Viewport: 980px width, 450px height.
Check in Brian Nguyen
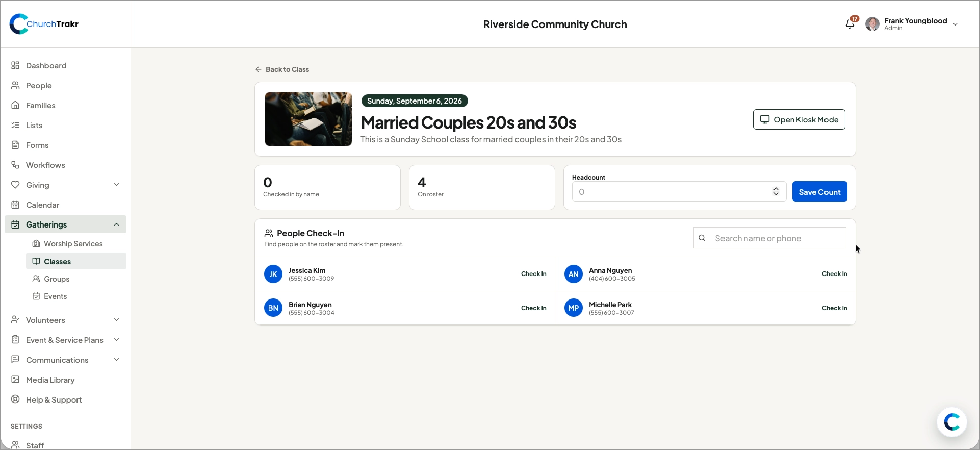[x=533, y=308]
